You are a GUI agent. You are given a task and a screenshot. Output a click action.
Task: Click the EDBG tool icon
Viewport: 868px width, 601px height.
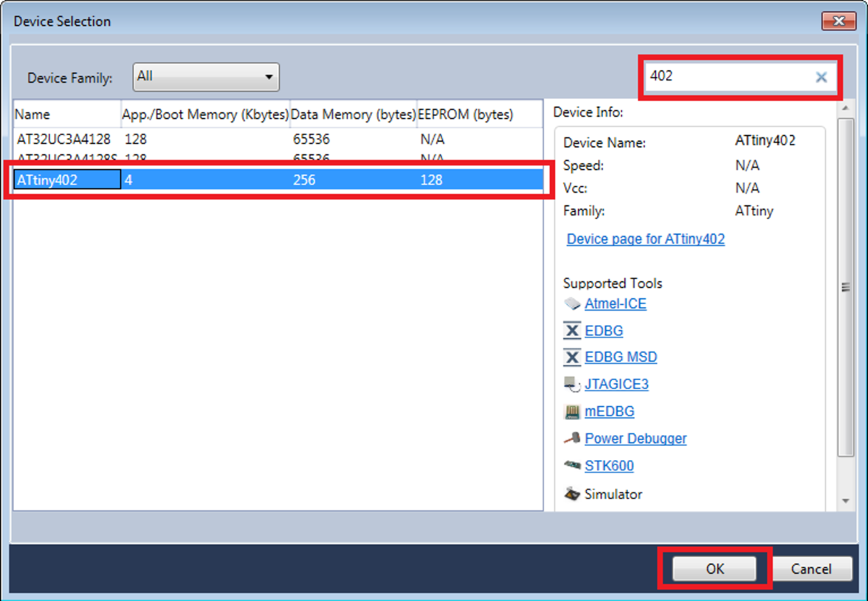click(572, 331)
